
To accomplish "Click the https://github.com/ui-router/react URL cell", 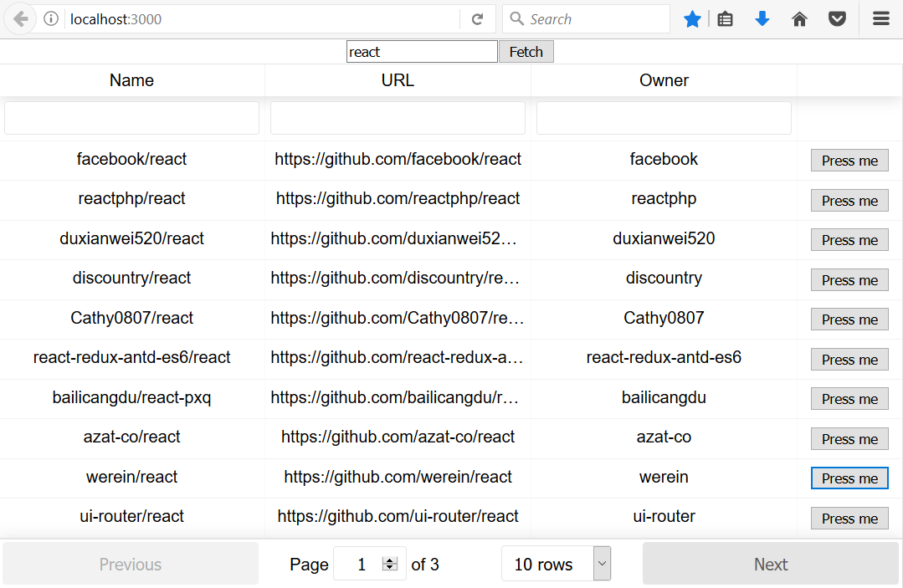I will (x=398, y=517).
